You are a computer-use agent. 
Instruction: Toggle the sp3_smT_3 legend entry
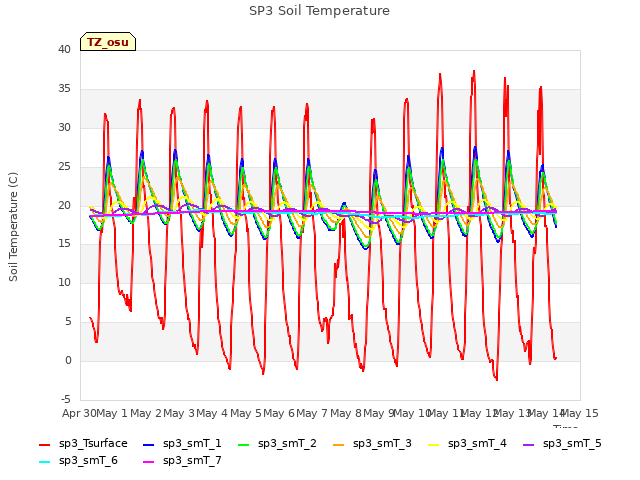coord(372,444)
